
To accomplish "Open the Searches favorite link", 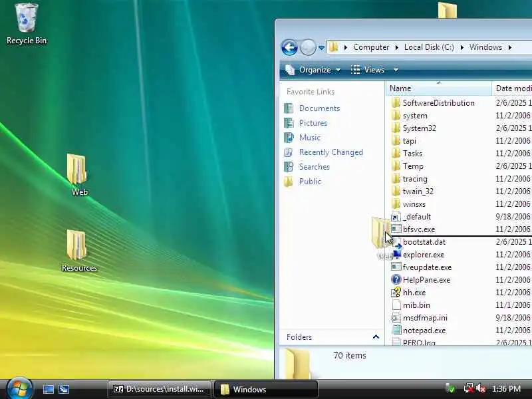I will (314, 167).
